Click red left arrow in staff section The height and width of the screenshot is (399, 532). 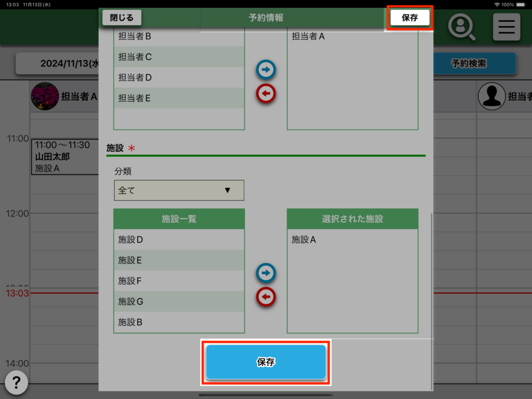(x=266, y=94)
